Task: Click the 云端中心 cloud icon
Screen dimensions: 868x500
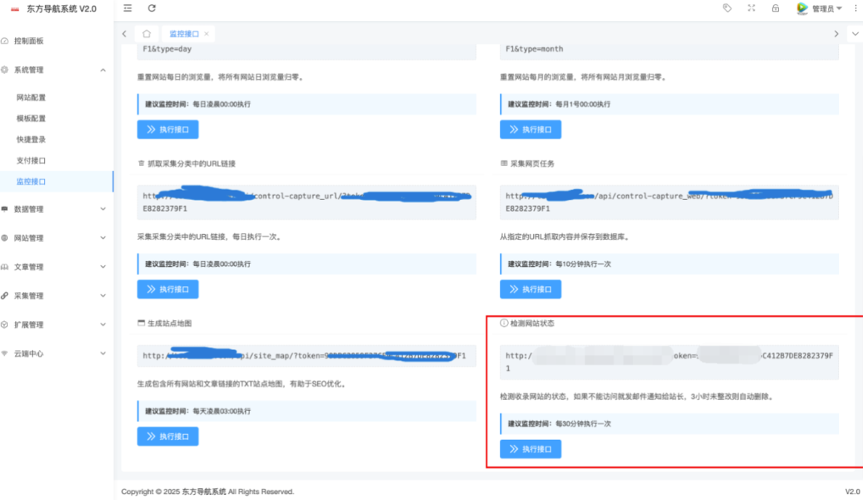Action: (4, 353)
